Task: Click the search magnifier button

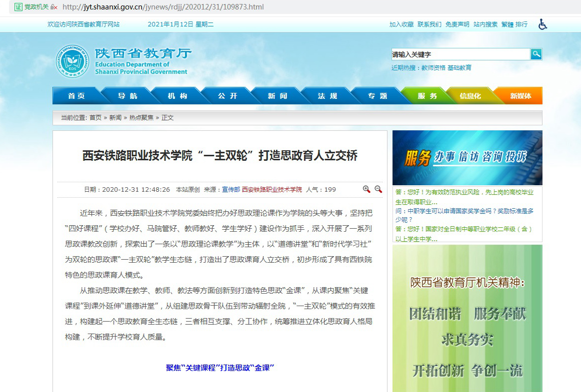Action: (x=536, y=54)
